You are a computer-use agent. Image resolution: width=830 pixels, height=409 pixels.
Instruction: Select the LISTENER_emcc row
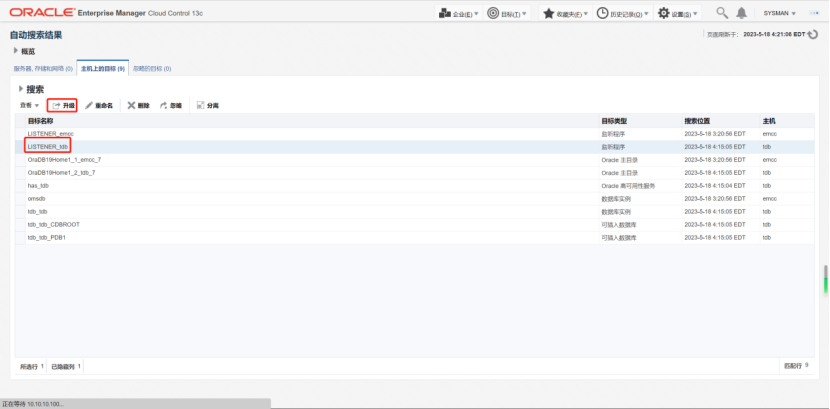[414, 134]
